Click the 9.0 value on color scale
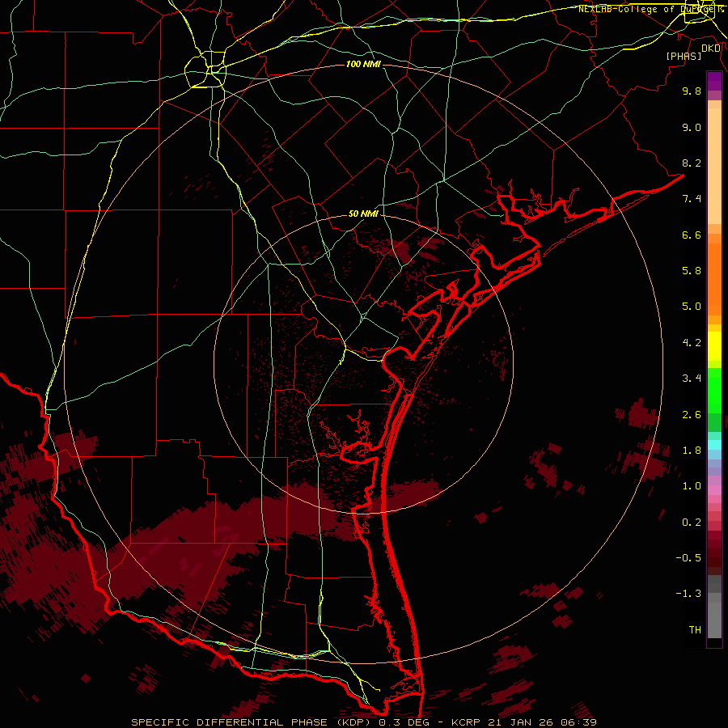Viewport: 728px width, 728px height. point(692,127)
